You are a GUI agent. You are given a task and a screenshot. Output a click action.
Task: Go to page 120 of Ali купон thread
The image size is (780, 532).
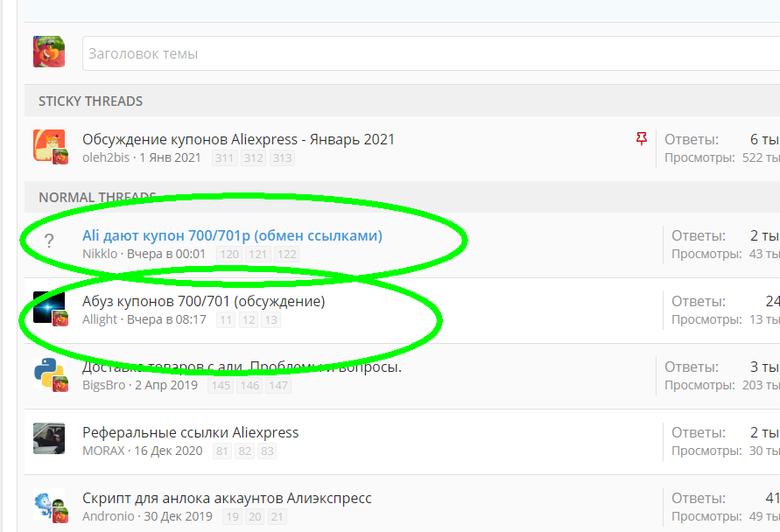point(229,255)
